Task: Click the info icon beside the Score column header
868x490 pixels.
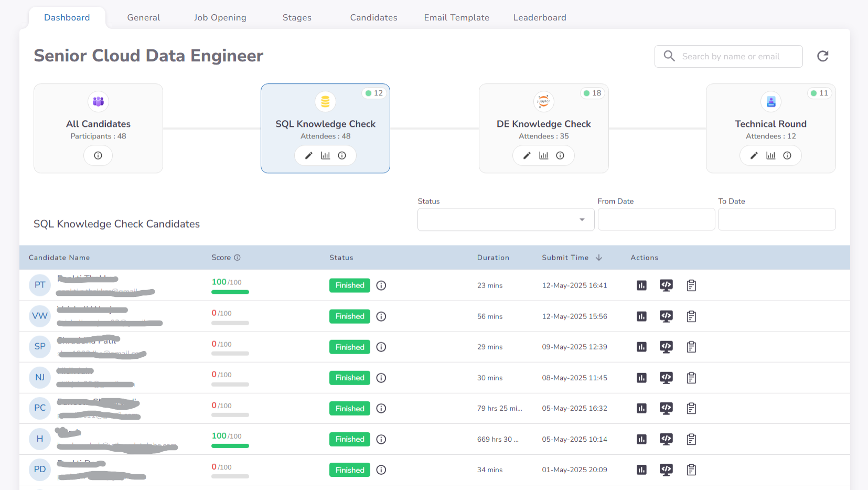Action: coord(238,258)
